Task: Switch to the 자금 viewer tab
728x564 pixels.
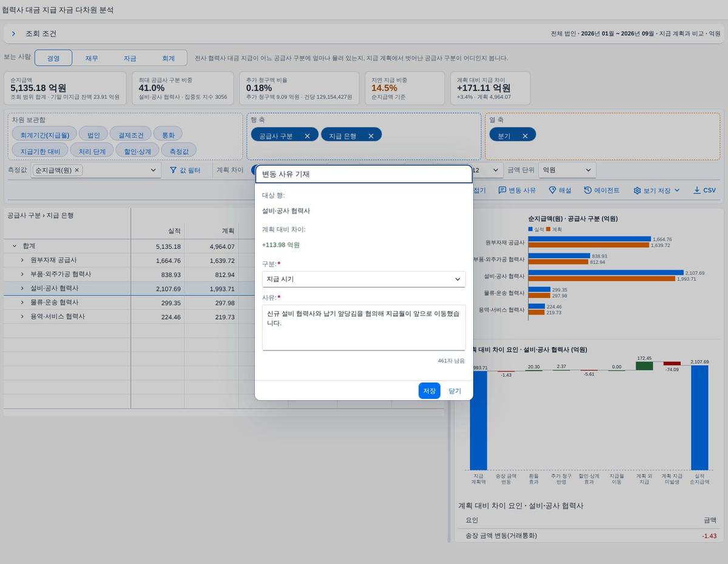Action: coord(130,58)
